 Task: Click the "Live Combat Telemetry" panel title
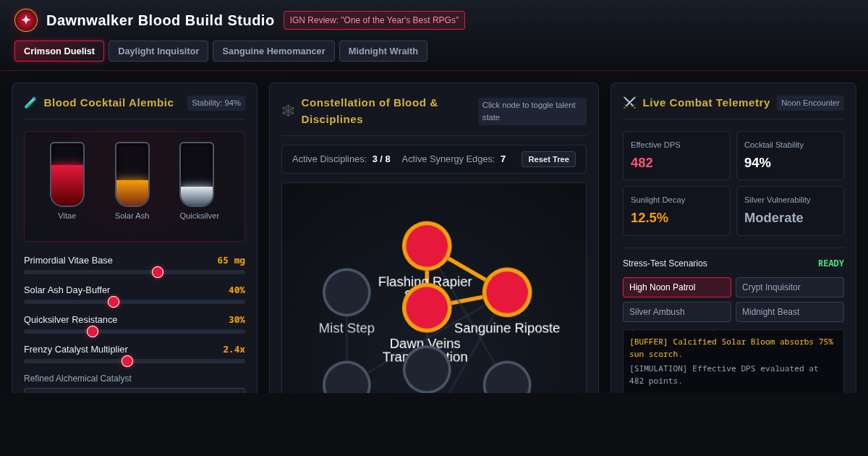(x=706, y=103)
